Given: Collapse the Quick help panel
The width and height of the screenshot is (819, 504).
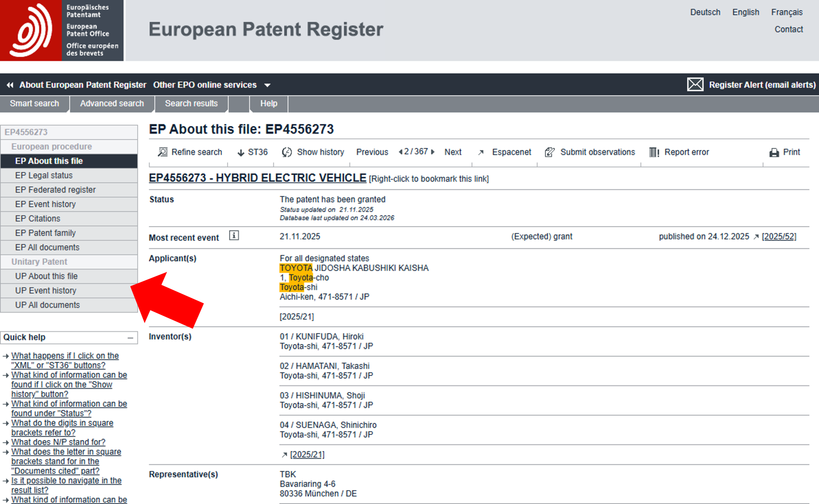Looking at the screenshot, I should click(x=131, y=338).
